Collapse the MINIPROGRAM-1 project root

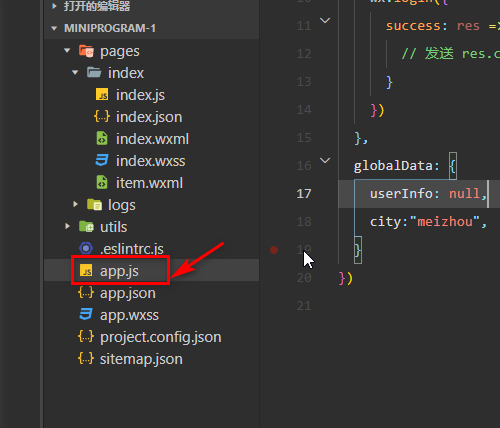[x=54, y=28]
